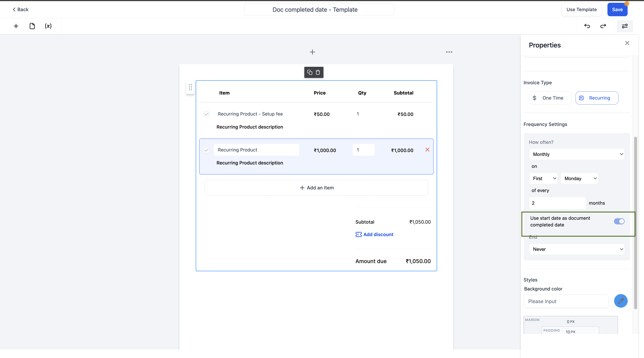Open the background color eyedropper picker

pyautogui.click(x=621, y=301)
